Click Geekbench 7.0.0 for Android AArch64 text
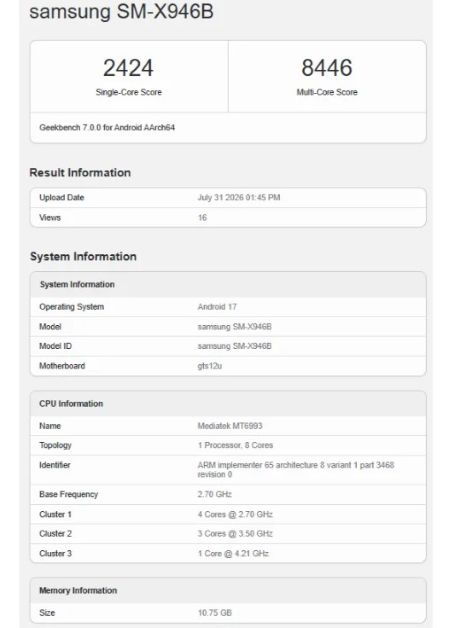Image resolution: width=450 pixels, height=628 pixels. point(107,127)
